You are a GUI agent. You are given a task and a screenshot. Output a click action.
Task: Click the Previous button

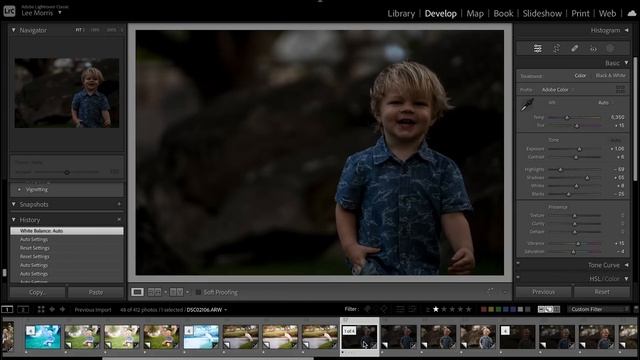pyautogui.click(x=543, y=292)
